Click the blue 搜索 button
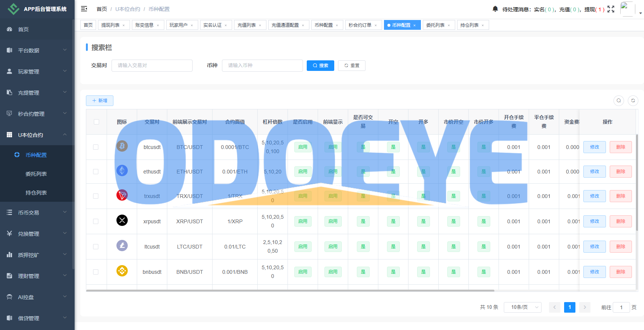Viewport: 644px width, 330px height. pyautogui.click(x=320, y=66)
